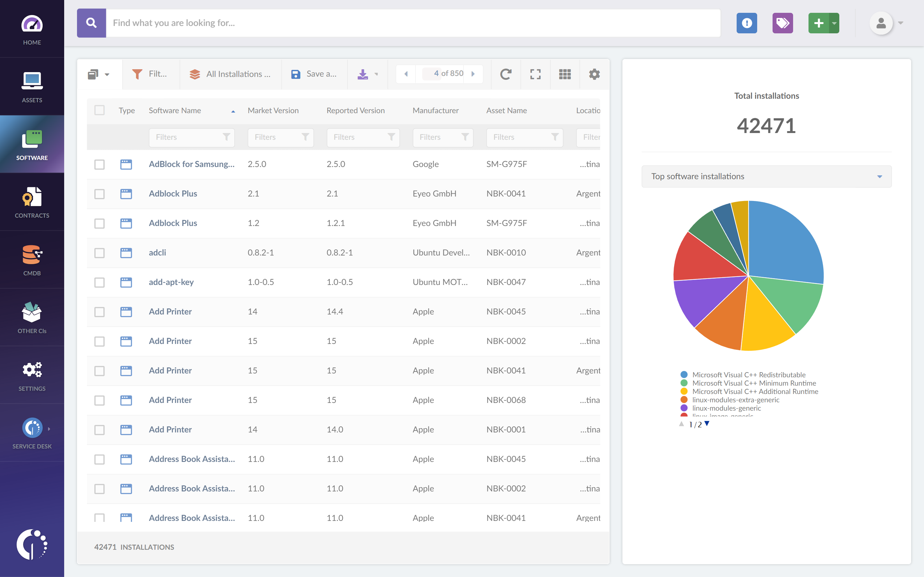The height and width of the screenshot is (577, 924).
Task: Select the checkbox on the add-apt-key row
Action: (99, 282)
